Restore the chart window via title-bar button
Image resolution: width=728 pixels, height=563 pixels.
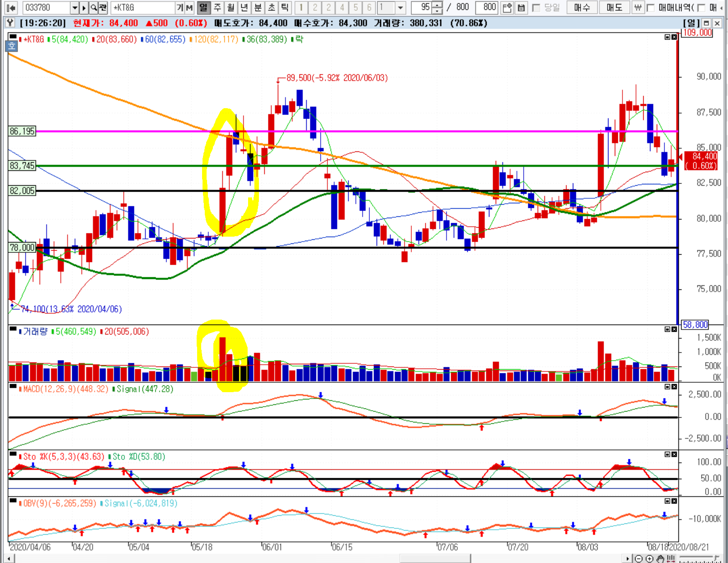point(706,23)
